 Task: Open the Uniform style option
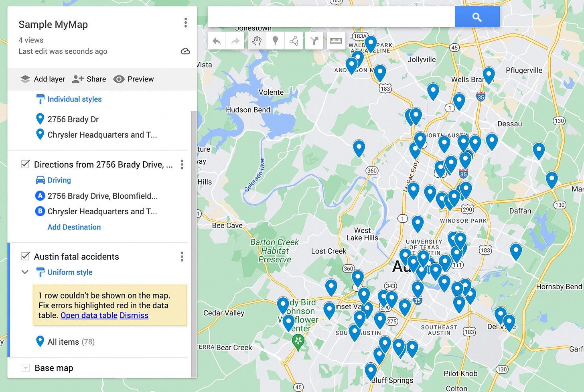(x=70, y=272)
